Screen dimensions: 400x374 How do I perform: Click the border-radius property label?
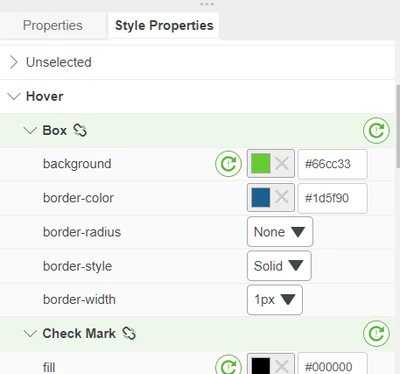pyautogui.click(x=82, y=232)
